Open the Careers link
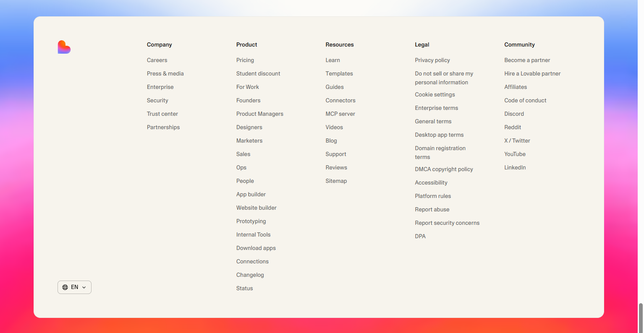The width and height of the screenshot is (644, 333). [157, 60]
